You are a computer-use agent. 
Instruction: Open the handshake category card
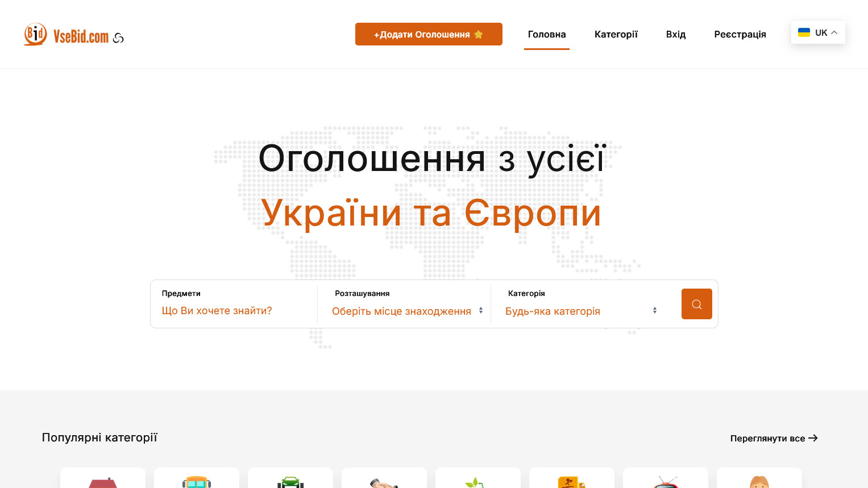tap(384, 478)
